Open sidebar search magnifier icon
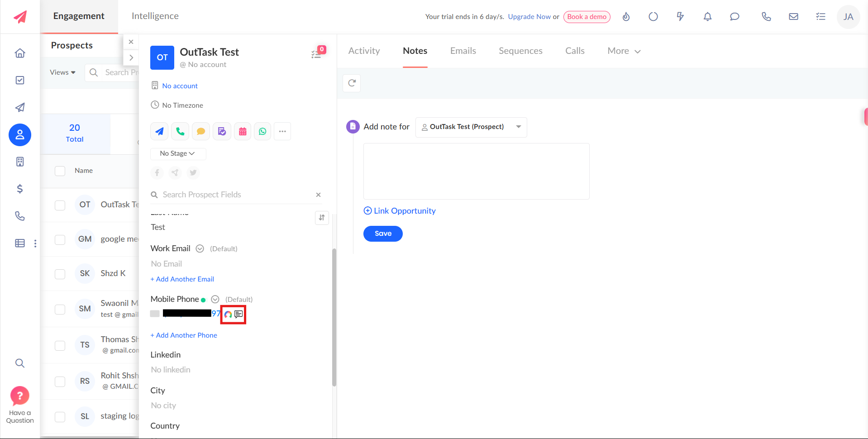Image resolution: width=868 pixels, height=439 pixels. [20, 363]
